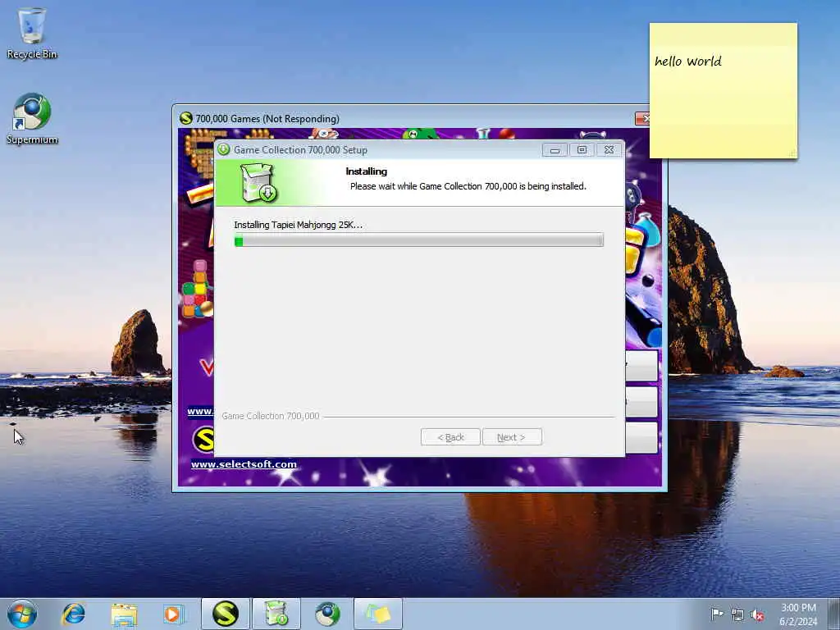The image size is (840, 630).
Task: Switch to Supermium browser taskbar button
Action: click(326, 614)
